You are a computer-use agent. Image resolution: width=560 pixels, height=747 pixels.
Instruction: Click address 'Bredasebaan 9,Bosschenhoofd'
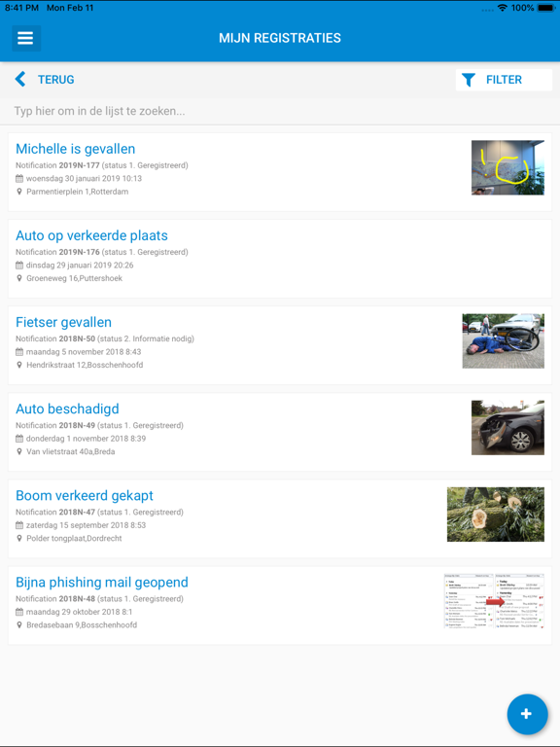82,625
